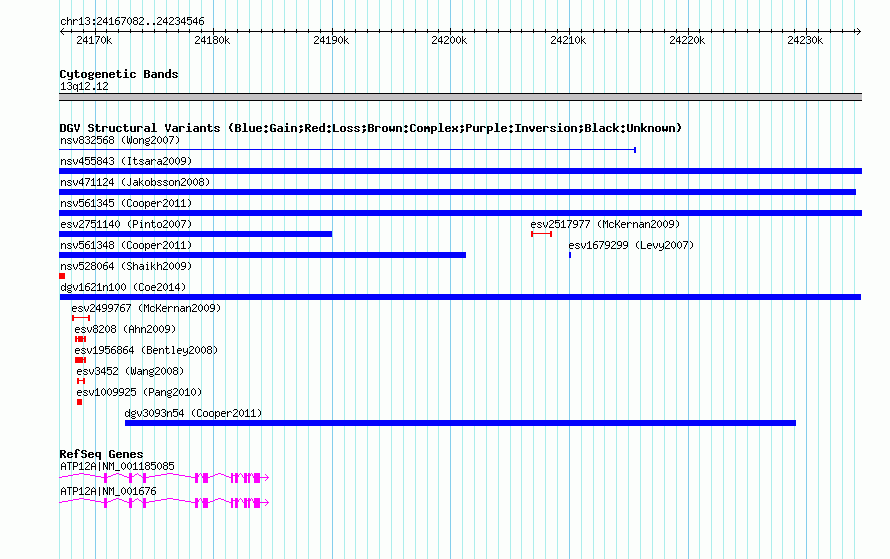
Task: Click the esv2517977 (McKernan2009) red loss marker
Action: 541,234
